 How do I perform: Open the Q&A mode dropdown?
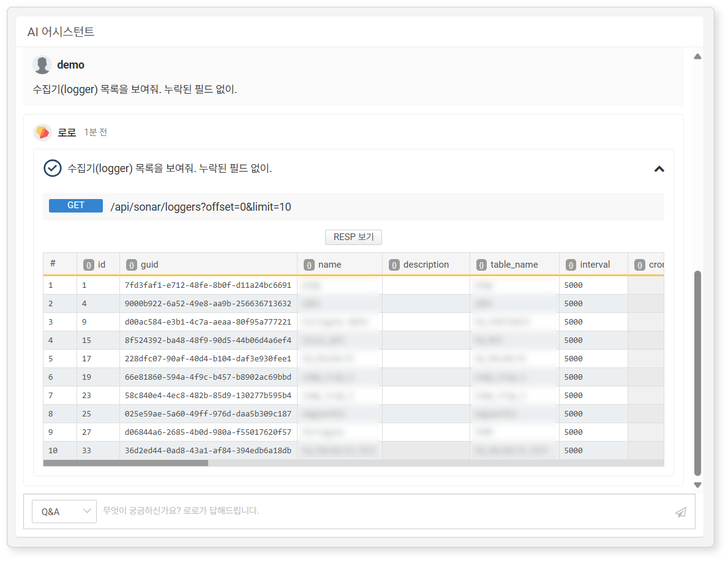(x=64, y=512)
